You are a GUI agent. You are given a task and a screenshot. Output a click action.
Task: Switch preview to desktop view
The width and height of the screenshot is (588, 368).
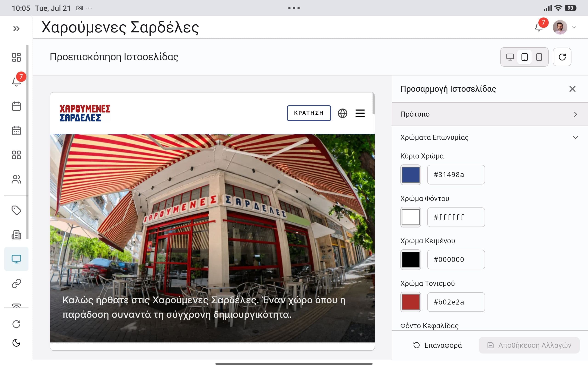coord(510,57)
